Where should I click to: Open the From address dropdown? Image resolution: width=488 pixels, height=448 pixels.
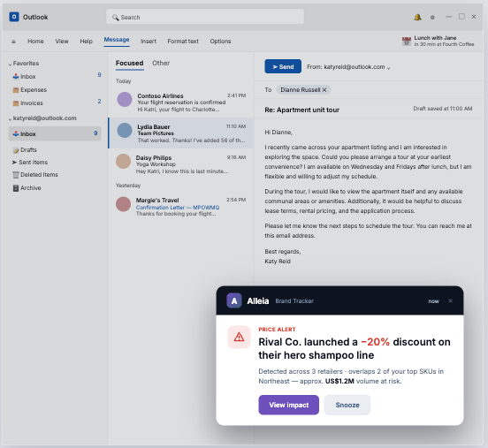point(388,68)
